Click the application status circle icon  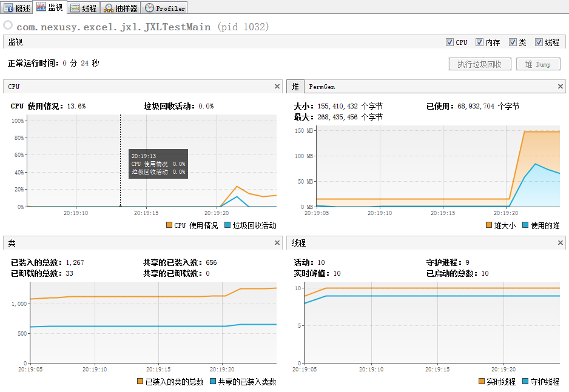8,25
